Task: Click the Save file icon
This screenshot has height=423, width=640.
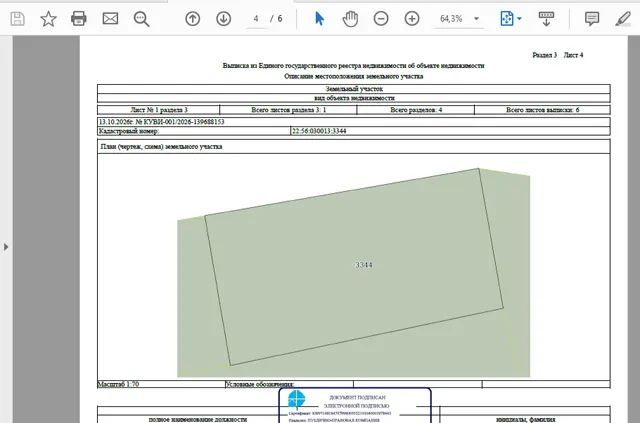Action: [x=18, y=19]
